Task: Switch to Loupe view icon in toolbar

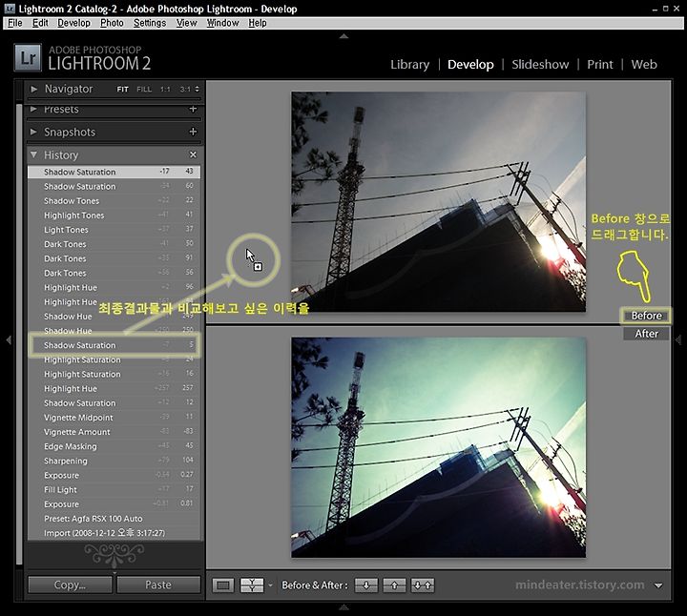Action: (x=223, y=585)
